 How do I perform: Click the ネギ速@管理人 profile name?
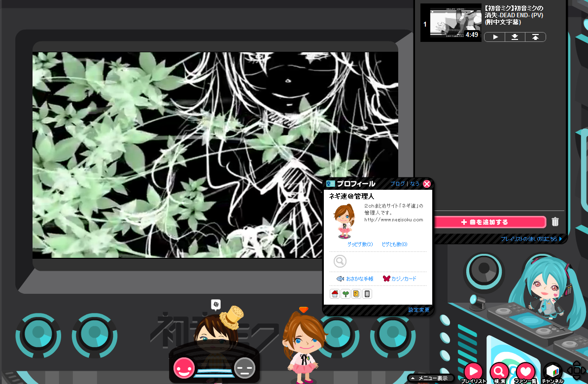tap(351, 196)
